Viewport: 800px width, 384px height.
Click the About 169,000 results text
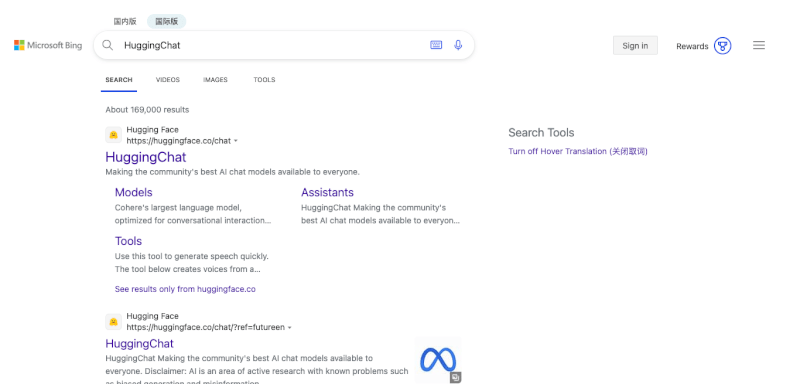tap(147, 110)
